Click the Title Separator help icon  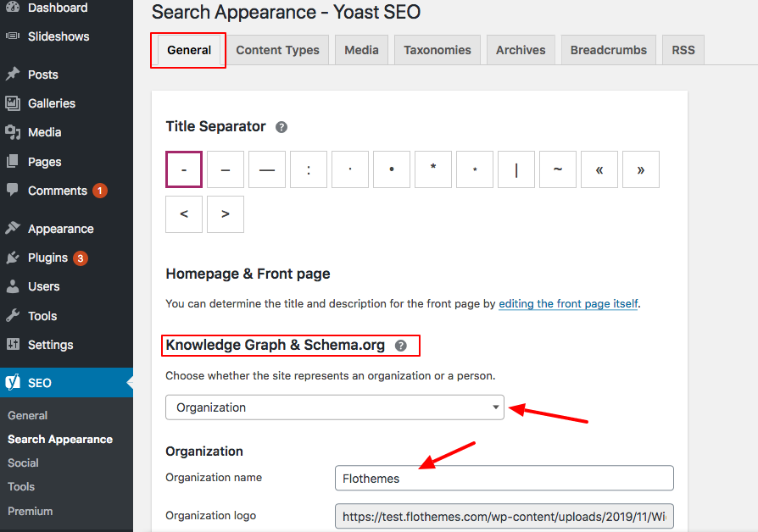coord(281,126)
